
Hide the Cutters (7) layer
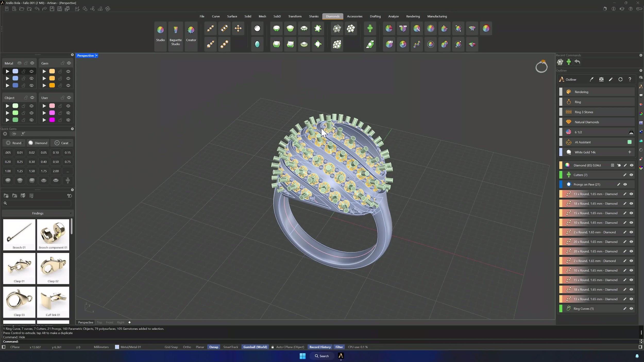pos(631,175)
